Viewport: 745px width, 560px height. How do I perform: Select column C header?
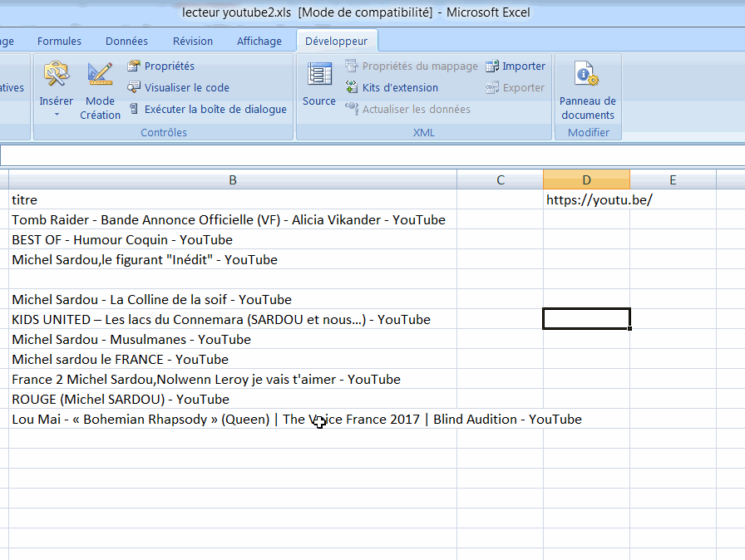pos(500,179)
